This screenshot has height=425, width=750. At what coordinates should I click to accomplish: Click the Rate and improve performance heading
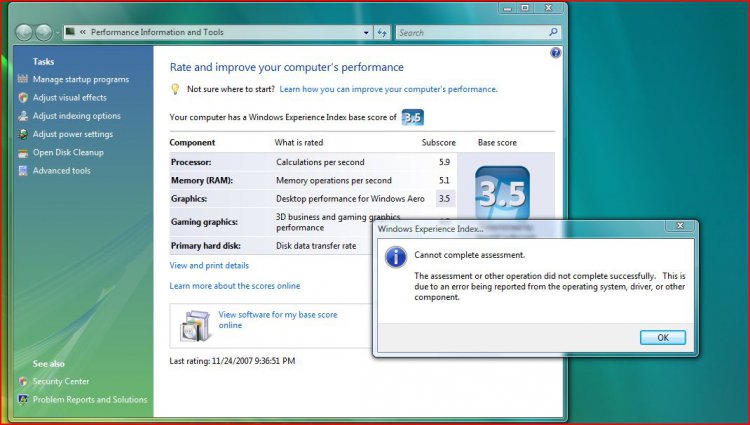pos(287,67)
